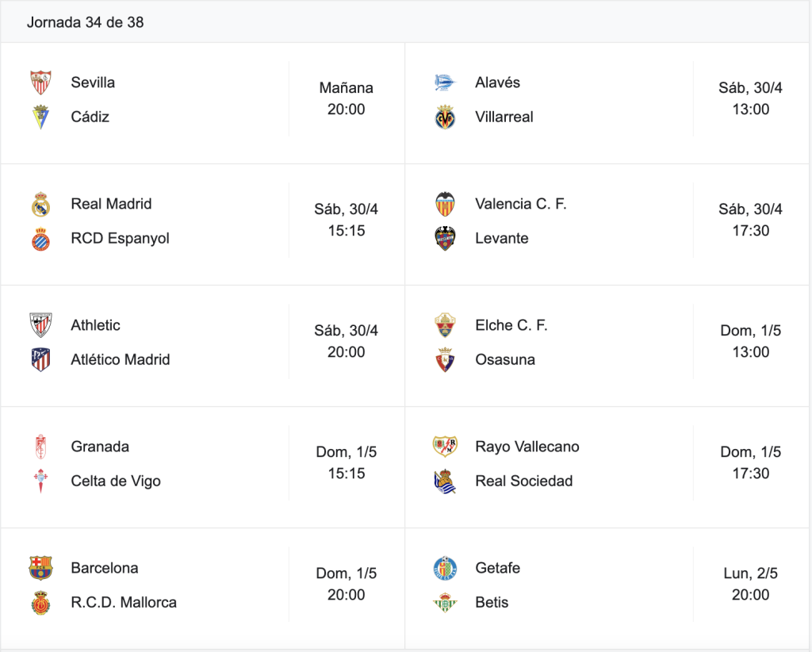
Task: Click the Osasuna crest icon
Action: click(445, 359)
